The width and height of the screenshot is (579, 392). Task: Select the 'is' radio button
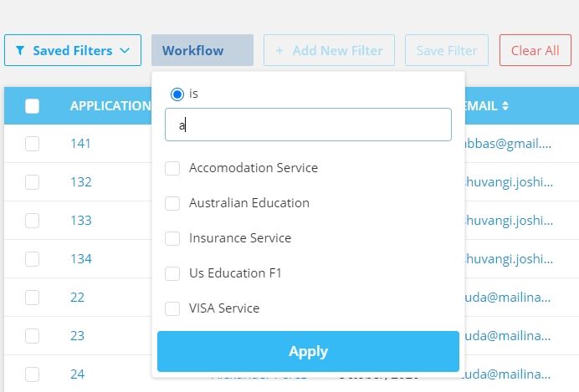[177, 94]
